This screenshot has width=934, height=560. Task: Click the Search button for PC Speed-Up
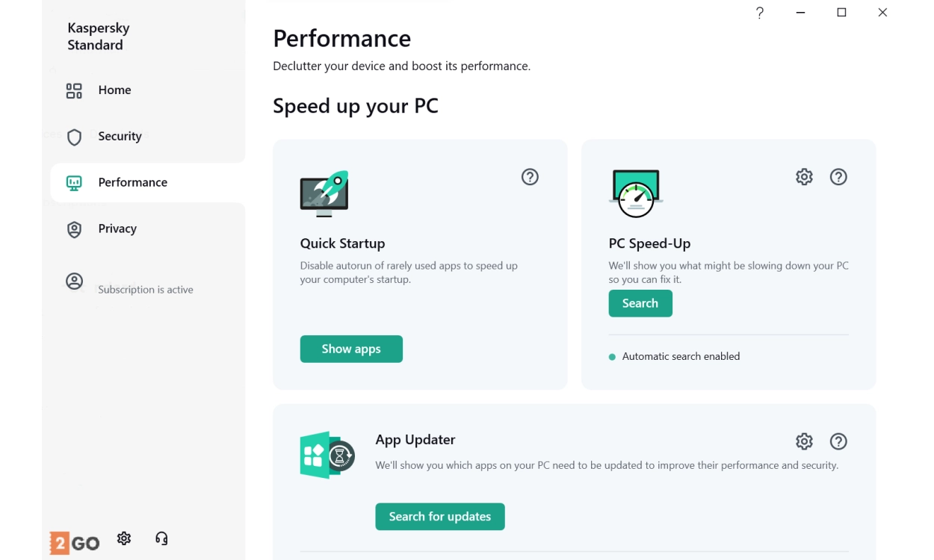tap(640, 303)
